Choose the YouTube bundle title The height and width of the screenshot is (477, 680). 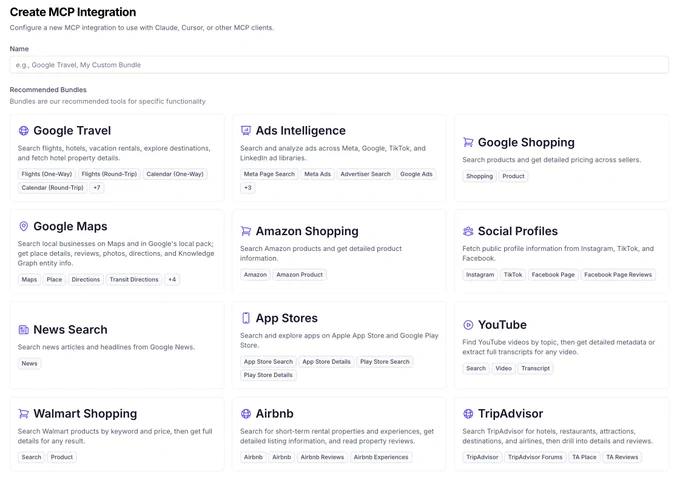(502, 325)
